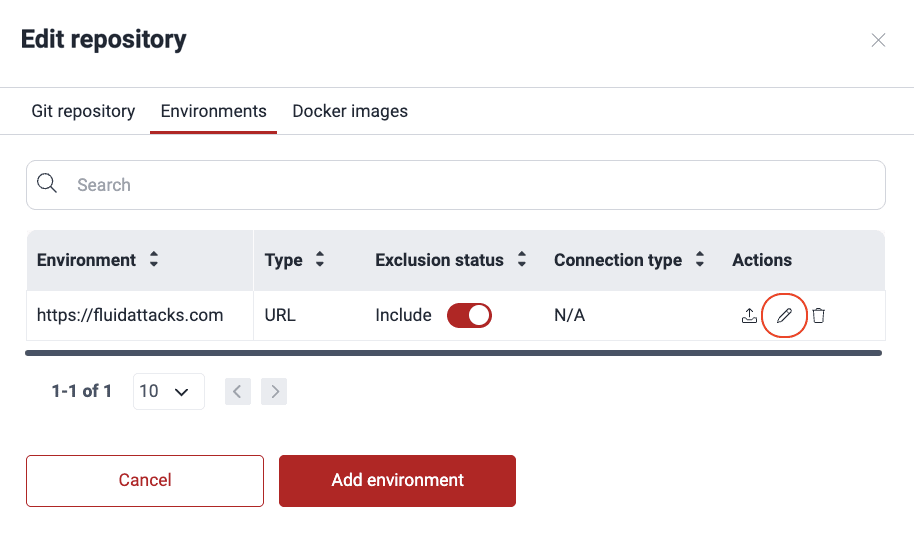Sort by Exclusion status column

(x=522, y=260)
